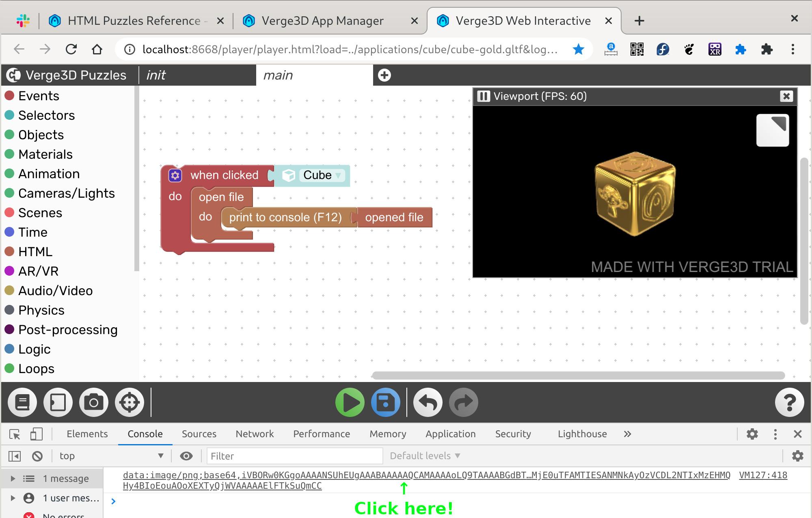
Task: Open the Network DevTools tab
Action: 255,434
